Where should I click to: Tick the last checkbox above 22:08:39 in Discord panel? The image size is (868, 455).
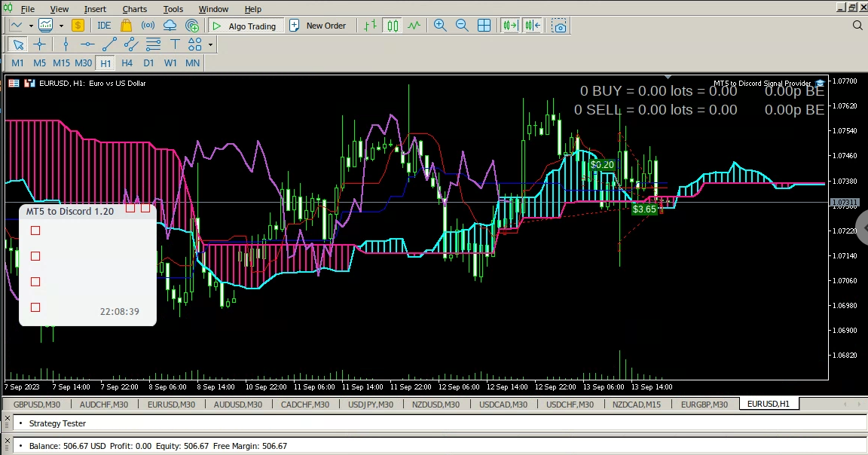(35, 307)
